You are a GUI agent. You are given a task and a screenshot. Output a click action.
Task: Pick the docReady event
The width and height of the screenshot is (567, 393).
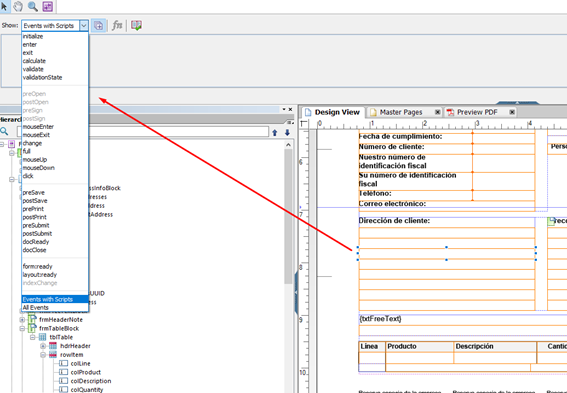click(x=36, y=242)
